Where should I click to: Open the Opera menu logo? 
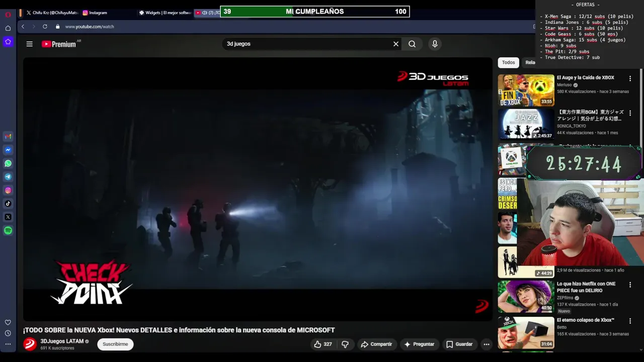tap(8, 14)
